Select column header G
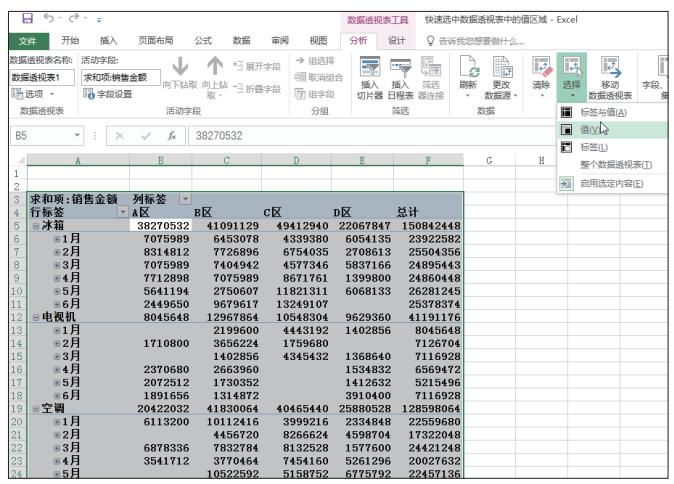This screenshot has height=484, width=674. point(489,160)
